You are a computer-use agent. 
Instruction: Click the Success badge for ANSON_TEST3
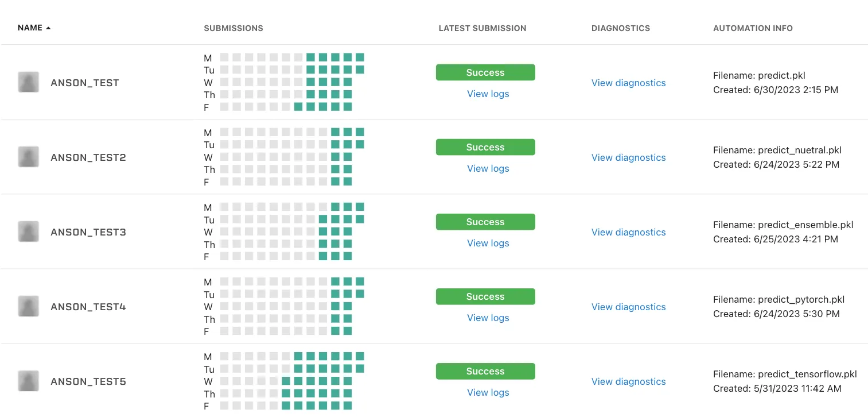click(485, 222)
